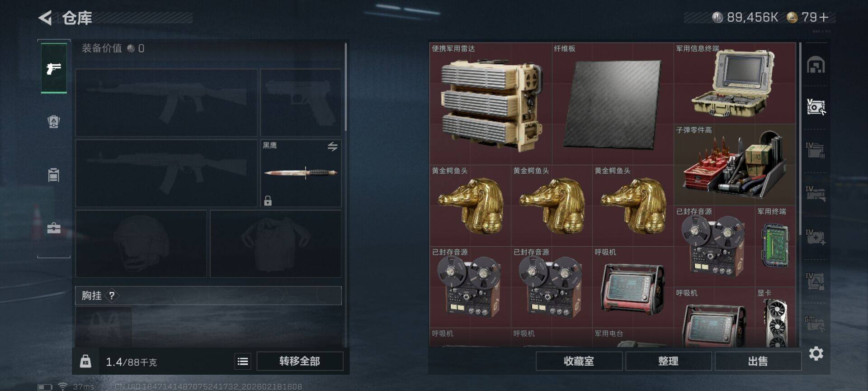
Task: Select the weapons tab pistol icon
Action: pos(54,68)
